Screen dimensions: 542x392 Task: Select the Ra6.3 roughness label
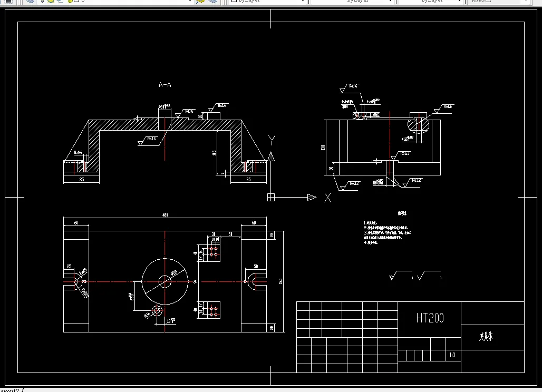[x=405, y=153]
